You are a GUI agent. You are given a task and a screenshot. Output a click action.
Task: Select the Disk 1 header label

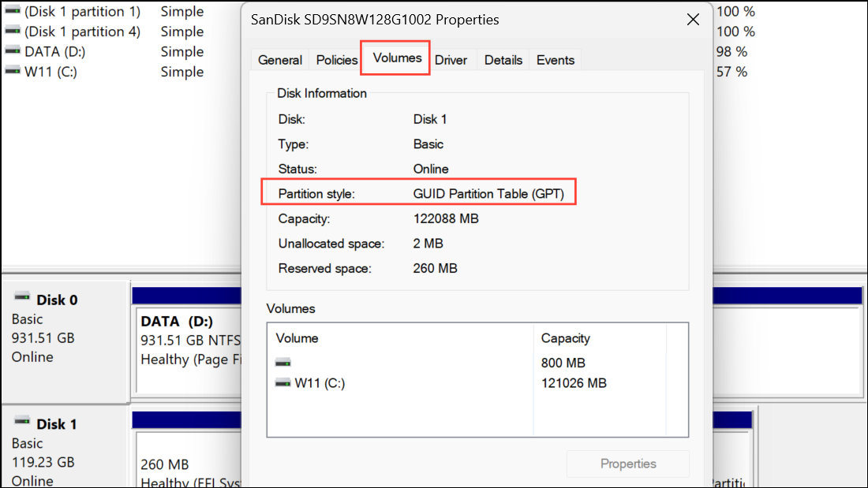click(x=57, y=424)
